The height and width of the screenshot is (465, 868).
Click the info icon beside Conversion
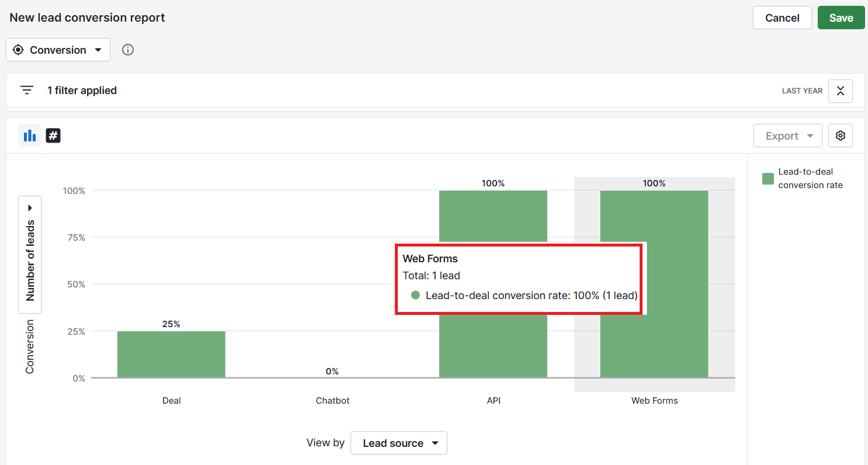click(x=127, y=50)
